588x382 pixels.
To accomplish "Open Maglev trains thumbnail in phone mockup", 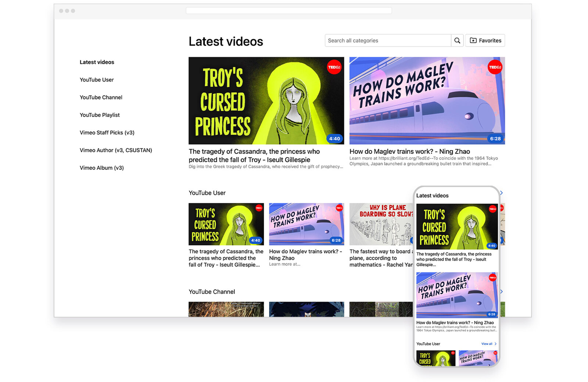I will [457, 295].
